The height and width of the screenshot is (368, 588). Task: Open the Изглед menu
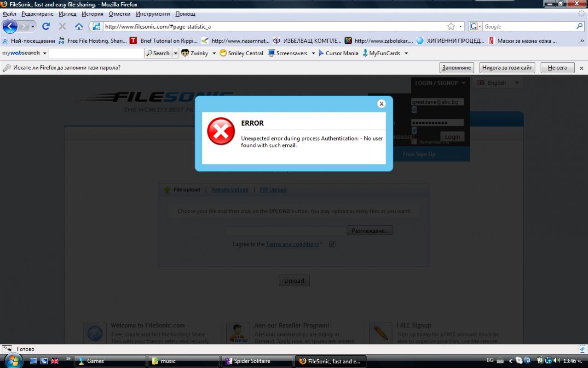68,14
